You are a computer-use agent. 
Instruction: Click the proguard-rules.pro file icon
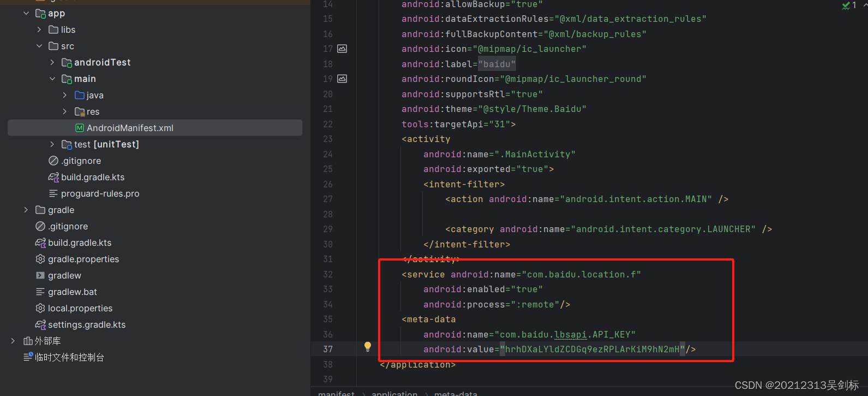coord(53,193)
